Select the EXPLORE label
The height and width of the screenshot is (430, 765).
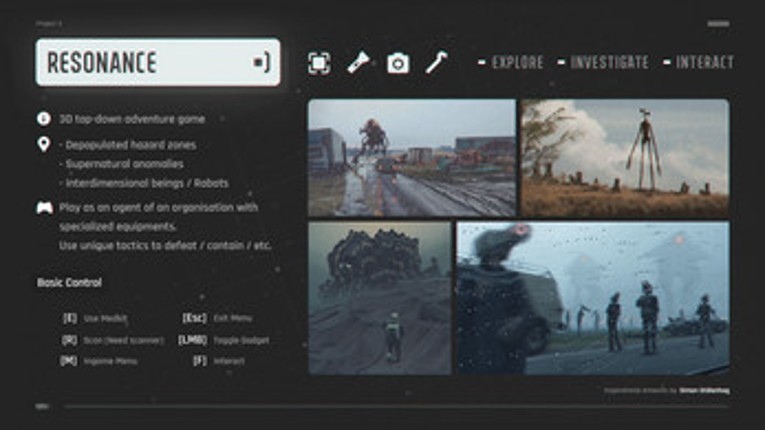coord(518,62)
